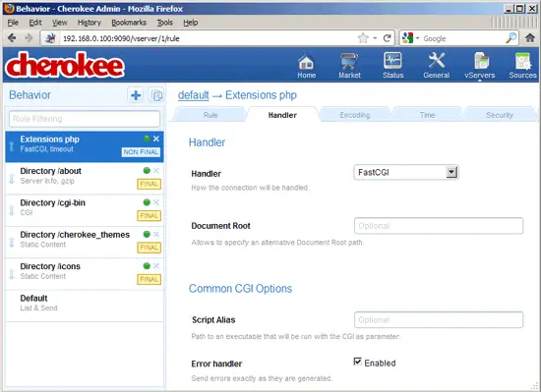Viewport: 541px width, 392px height.
Task: Uncheck the Error handler Enabled checkbox
Action: click(x=357, y=362)
